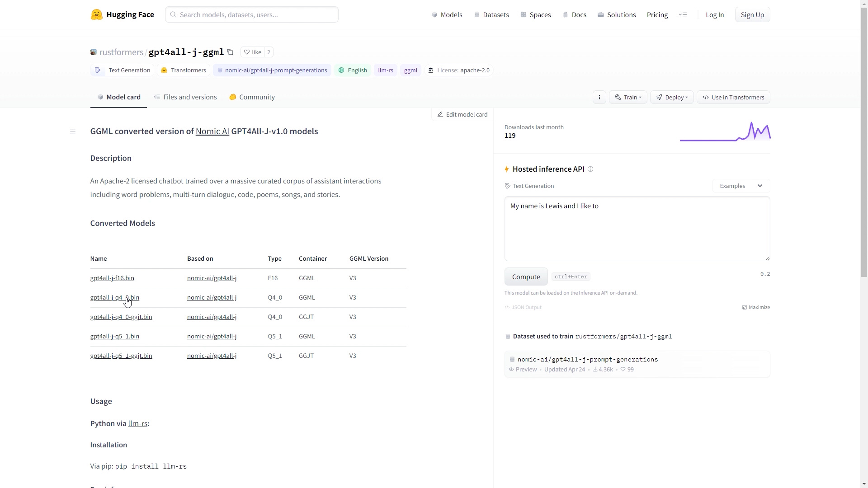This screenshot has width=868, height=488.
Task: Click the Compute button
Action: point(526,277)
